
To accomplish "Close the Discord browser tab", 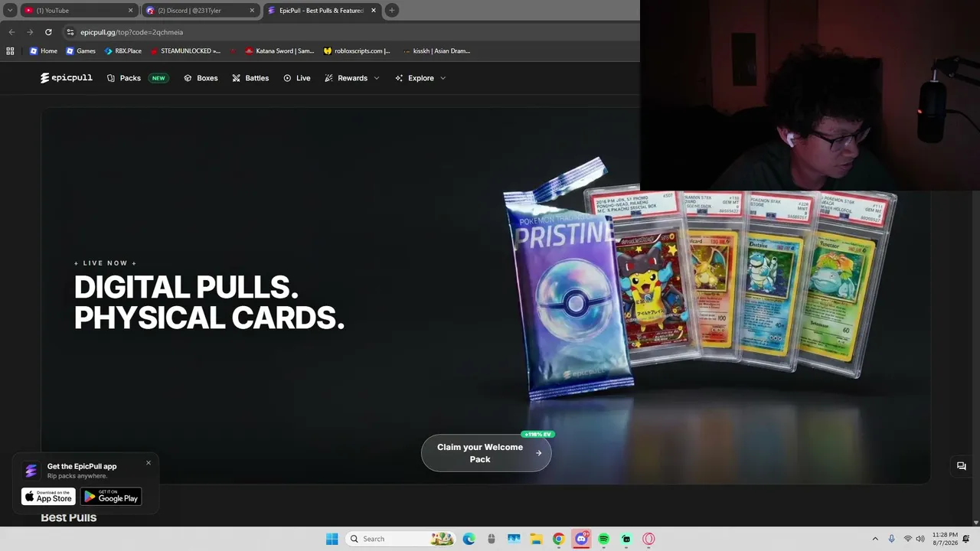I will [251, 11].
